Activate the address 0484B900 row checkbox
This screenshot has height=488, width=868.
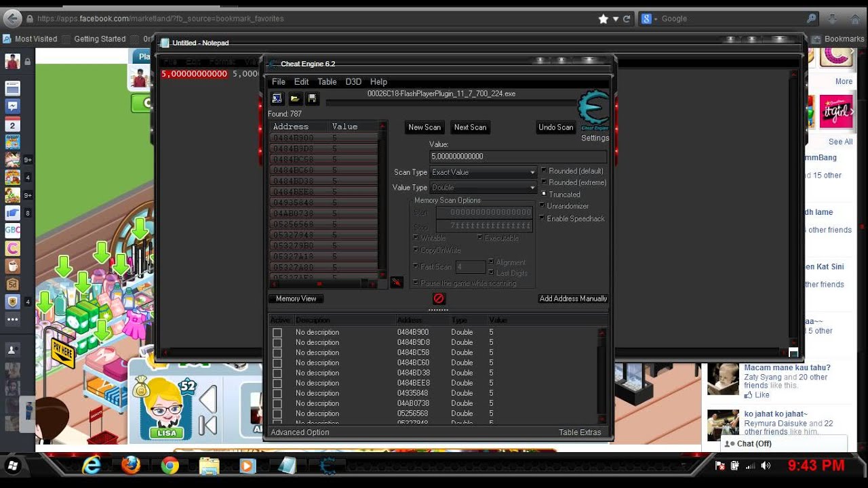[277, 333]
